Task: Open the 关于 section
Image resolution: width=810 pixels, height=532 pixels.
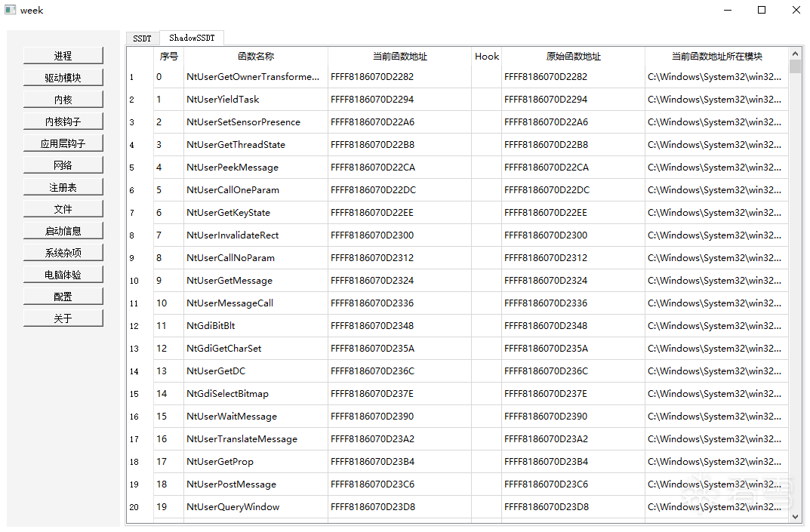Action: (63, 318)
